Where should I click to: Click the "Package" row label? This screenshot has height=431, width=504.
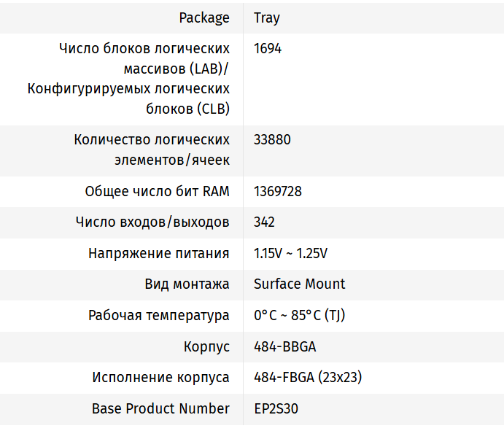coord(203,18)
